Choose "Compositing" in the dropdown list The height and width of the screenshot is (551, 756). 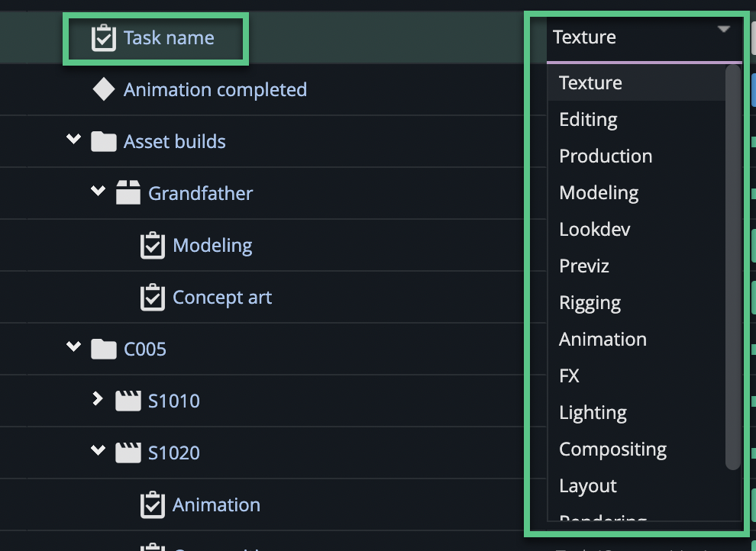[x=612, y=449]
